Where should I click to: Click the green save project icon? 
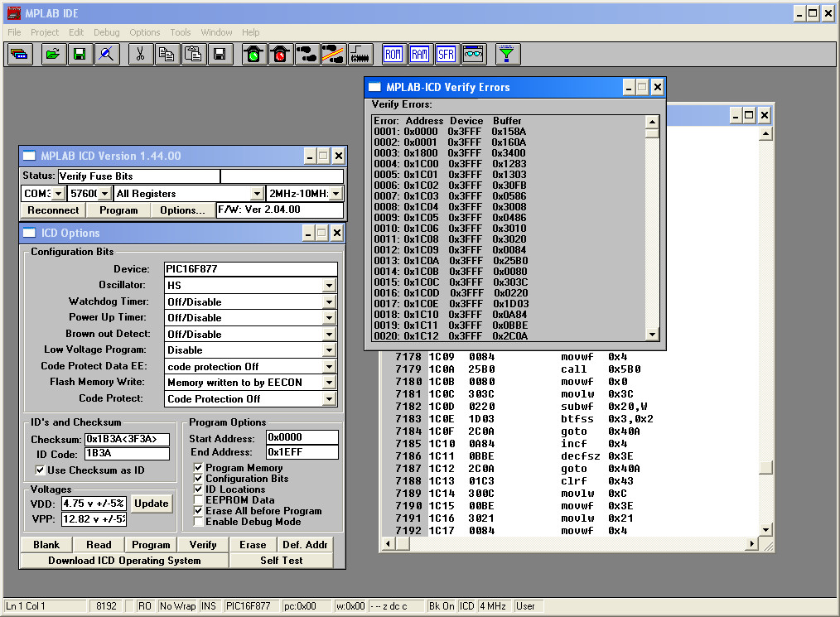click(80, 54)
